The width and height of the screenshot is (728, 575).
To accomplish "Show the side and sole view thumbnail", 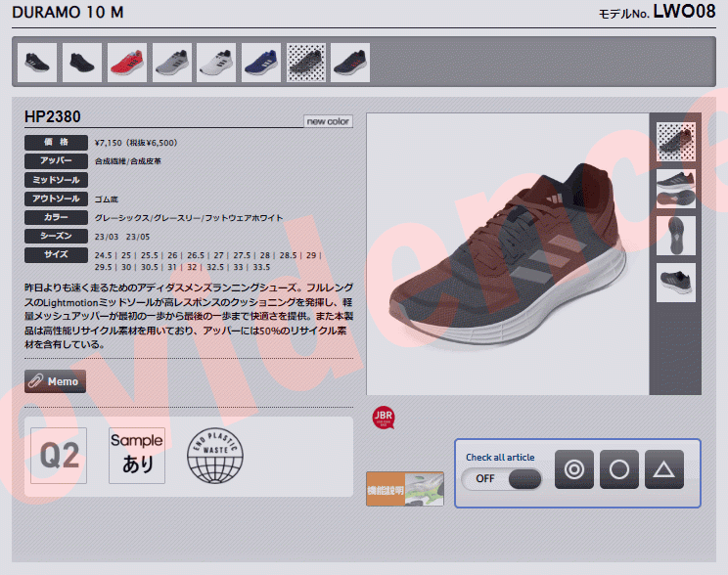I will pos(676,189).
